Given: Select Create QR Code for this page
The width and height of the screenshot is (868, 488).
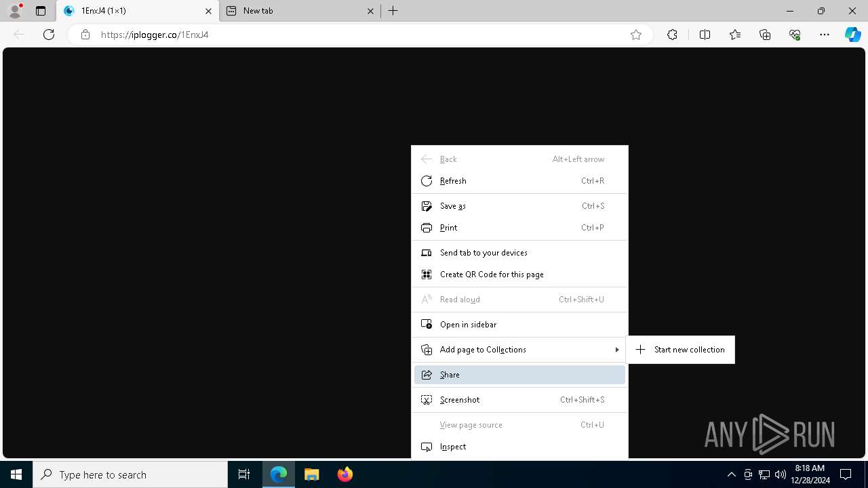Looking at the screenshot, I should pos(519,274).
